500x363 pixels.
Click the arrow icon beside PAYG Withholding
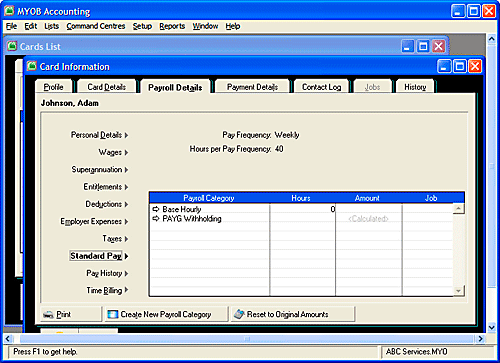[156, 219]
